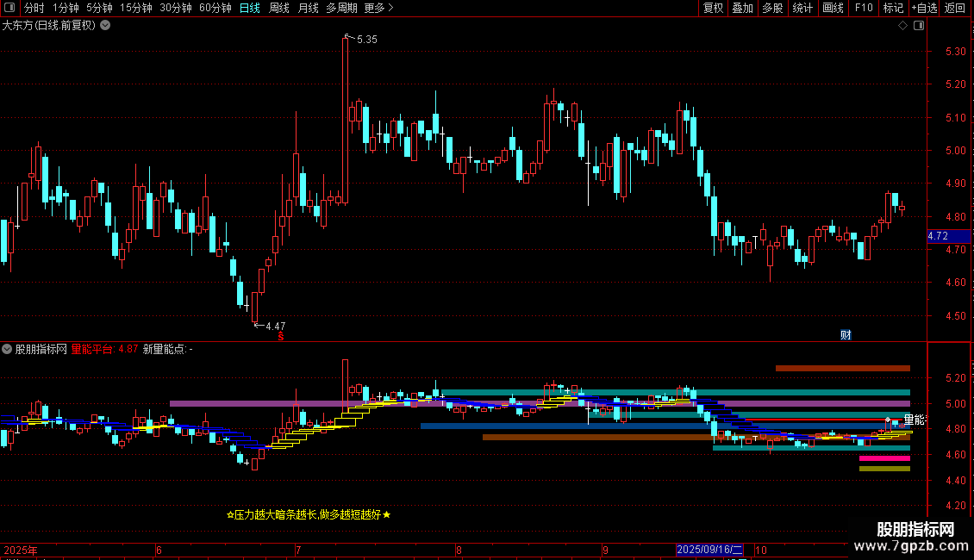Viewport: 974px width, 560px height.
Task: Select the 周线 weekly tab
Action: [x=279, y=8]
